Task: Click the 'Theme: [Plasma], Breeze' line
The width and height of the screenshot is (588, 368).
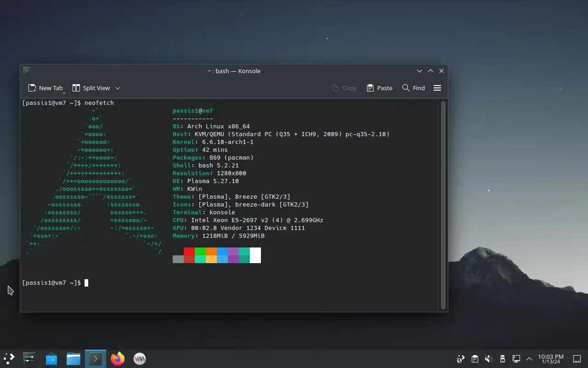Action: (232, 197)
